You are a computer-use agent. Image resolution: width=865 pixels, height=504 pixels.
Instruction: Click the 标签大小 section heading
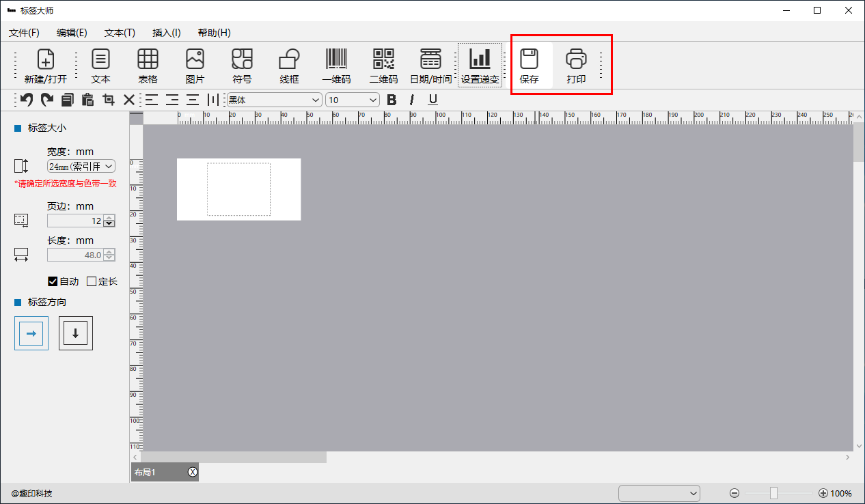(47, 128)
